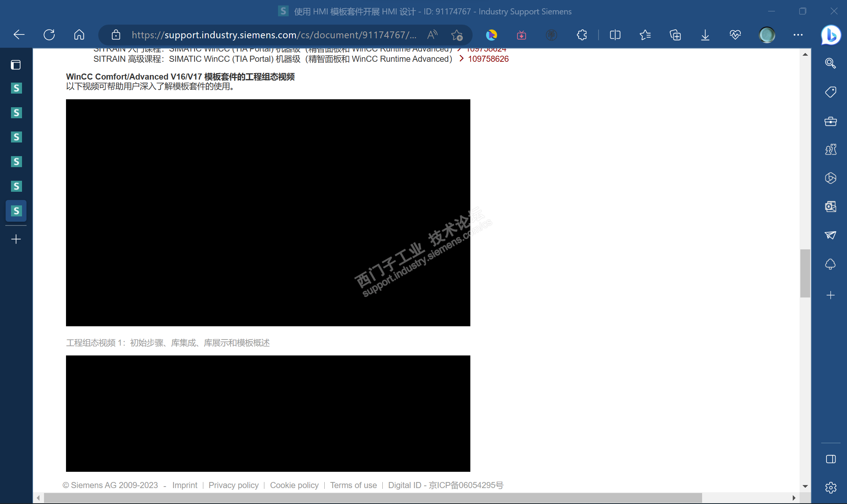
Task: Open a new tab with plus button
Action: pyautogui.click(x=16, y=239)
